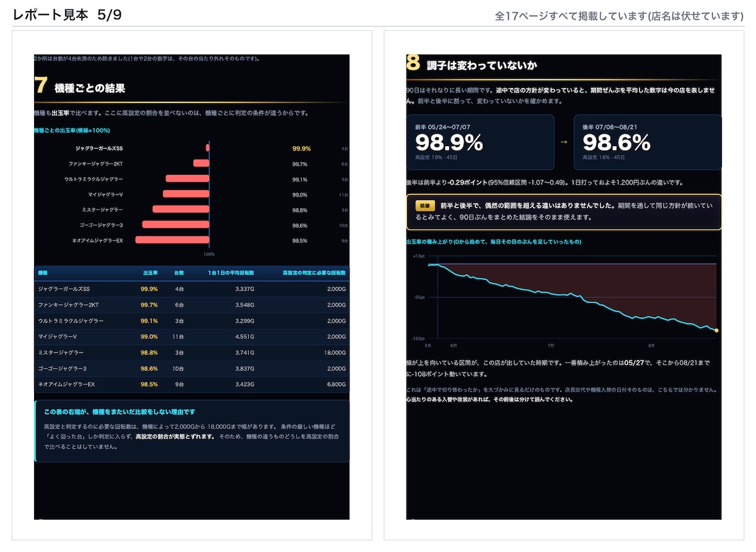Click the 'この表の右端が、機種をまたいだ比較をしない理由です' note title
Image resolution: width=756 pixels, height=552 pixels.
120,411
